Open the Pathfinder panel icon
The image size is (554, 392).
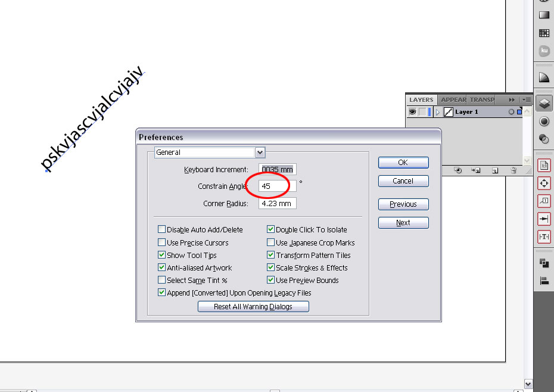(x=544, y=263)
